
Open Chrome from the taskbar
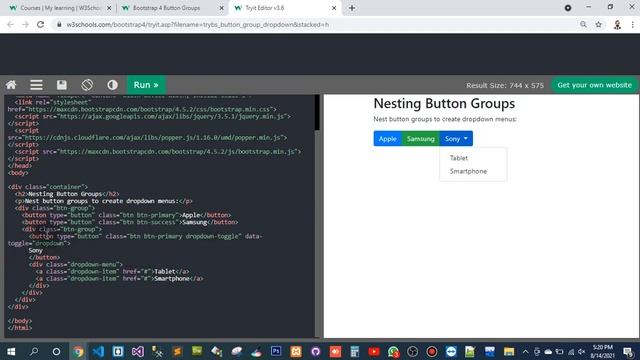[x=78, y=351]
